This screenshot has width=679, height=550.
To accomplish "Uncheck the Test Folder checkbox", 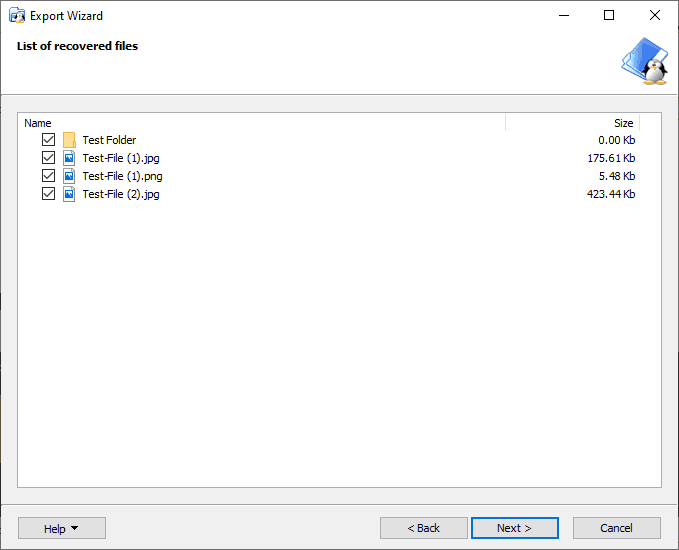I will tap(48, 140).
